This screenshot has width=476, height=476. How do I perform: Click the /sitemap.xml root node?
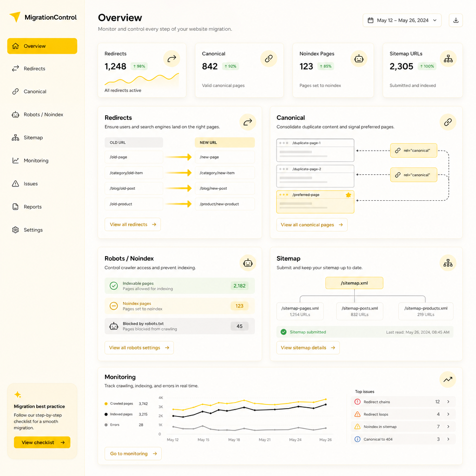(x=354, y=283)
